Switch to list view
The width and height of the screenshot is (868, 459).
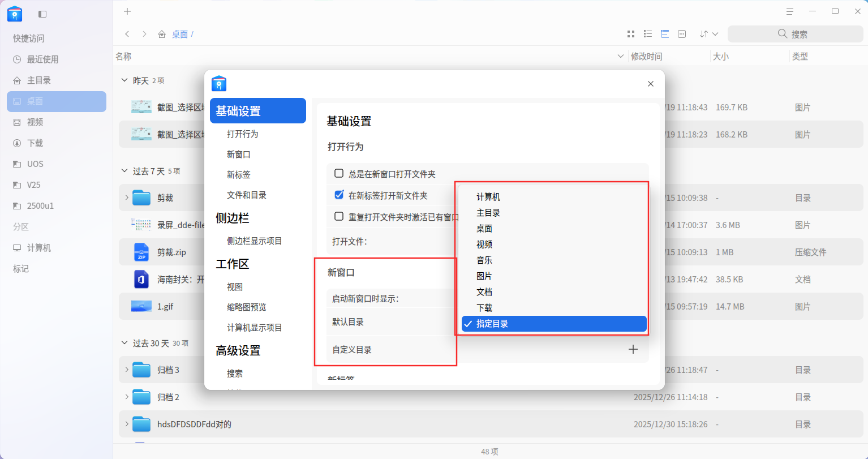pos(648,34)
